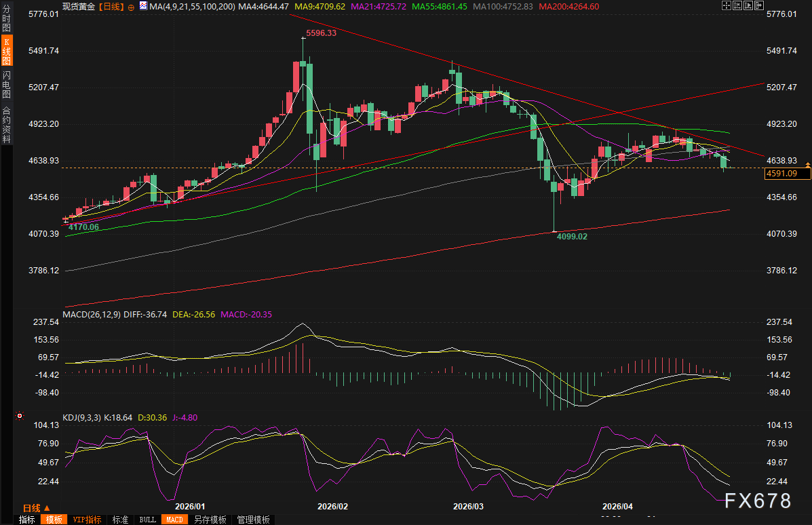
Task: Click the red target icon near KDJ
Action: click(20, 416)
